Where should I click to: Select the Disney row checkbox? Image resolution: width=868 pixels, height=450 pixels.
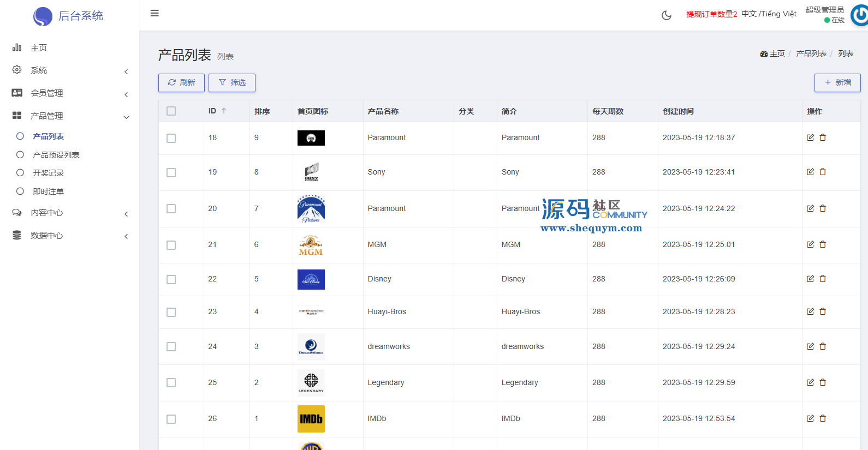[x=171, y=280]
